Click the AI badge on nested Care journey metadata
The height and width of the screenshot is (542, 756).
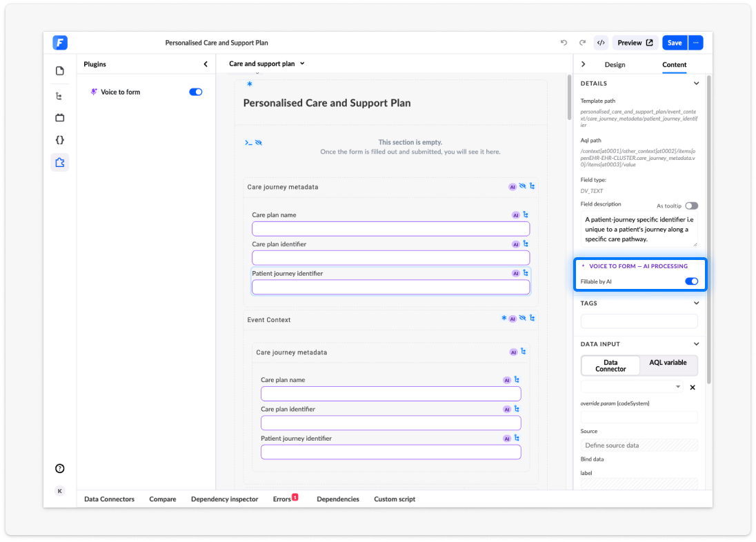tap(513, 352)
